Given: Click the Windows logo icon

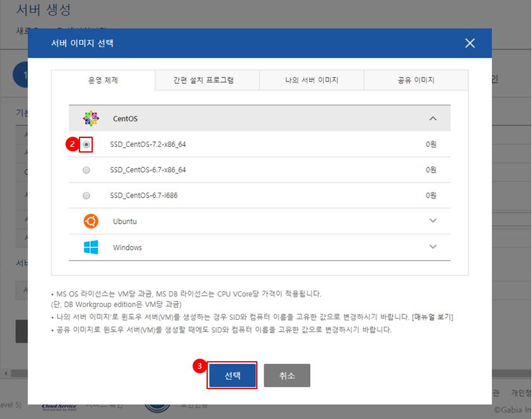Looking at the screenshot, I should [x=91, y=247].
